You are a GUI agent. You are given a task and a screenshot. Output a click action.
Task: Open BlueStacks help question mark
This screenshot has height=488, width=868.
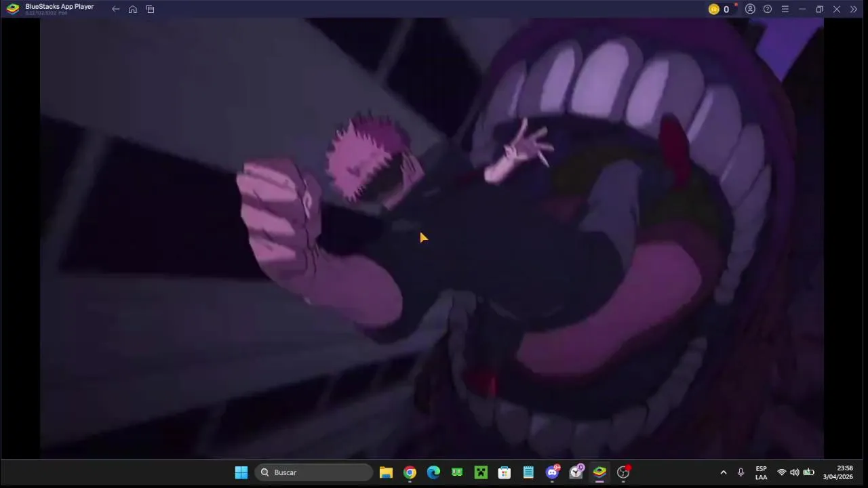[768, 9]
